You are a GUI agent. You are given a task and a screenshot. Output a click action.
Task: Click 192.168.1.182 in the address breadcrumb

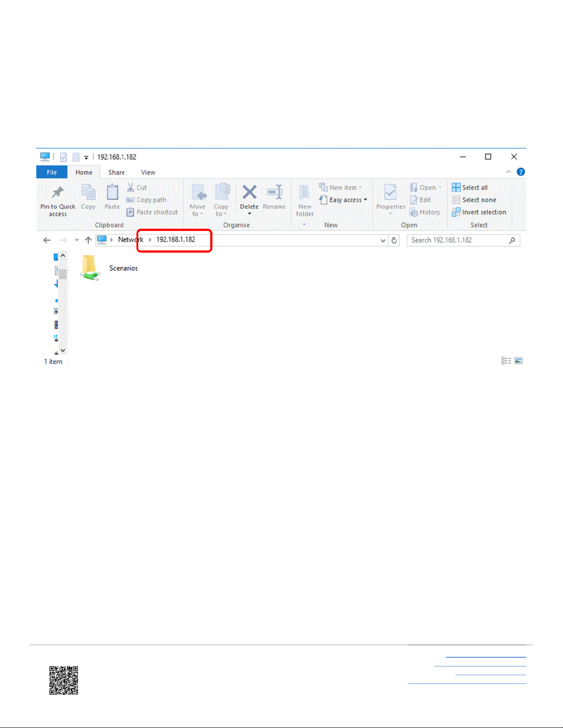(176, 239)
